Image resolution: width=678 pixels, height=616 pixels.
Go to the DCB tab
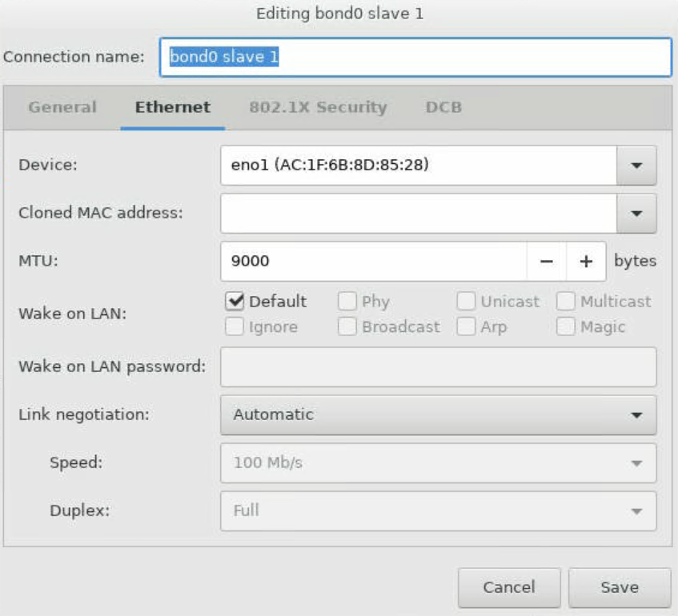click(443, 107)
